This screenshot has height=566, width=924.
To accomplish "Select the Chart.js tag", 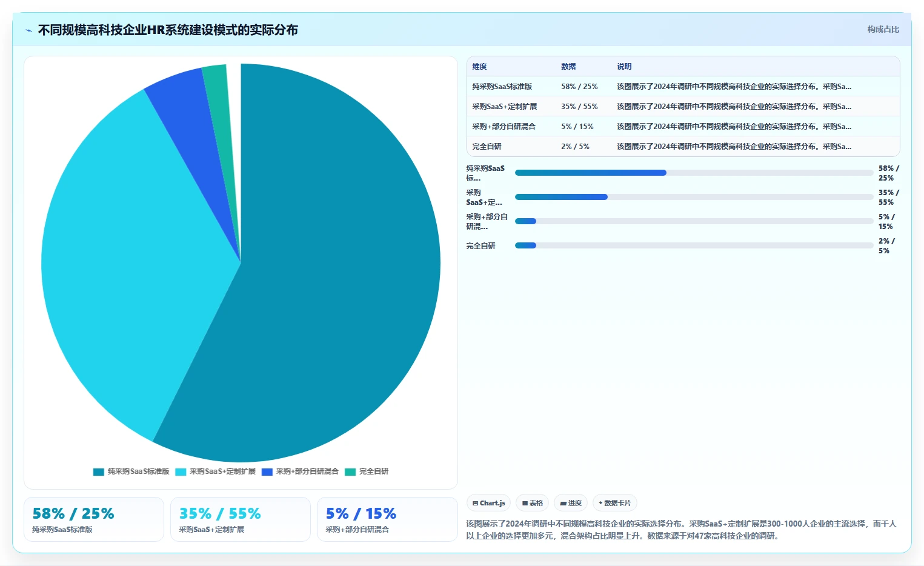I will click(x=489, y=503).
